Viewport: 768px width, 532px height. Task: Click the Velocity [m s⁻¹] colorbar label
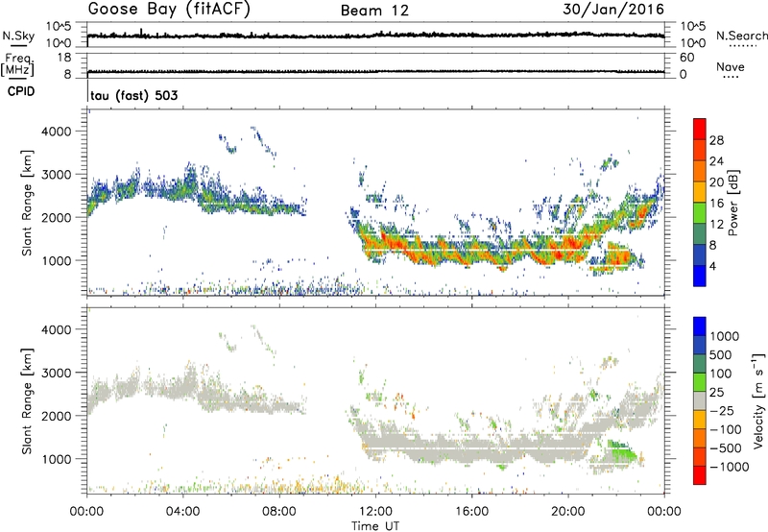pos(758,400)
